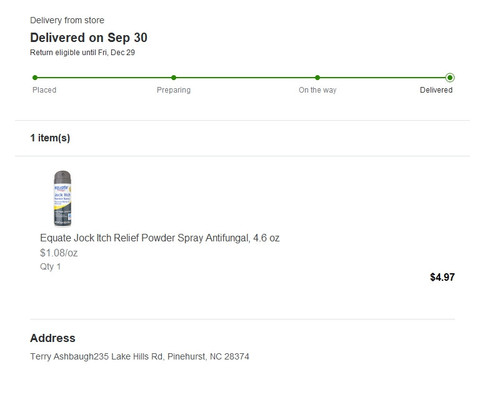The width and height of the screenshot is (500, 404).
Task: Click the Delivered progress circle
Action: [x=450, y=78]
